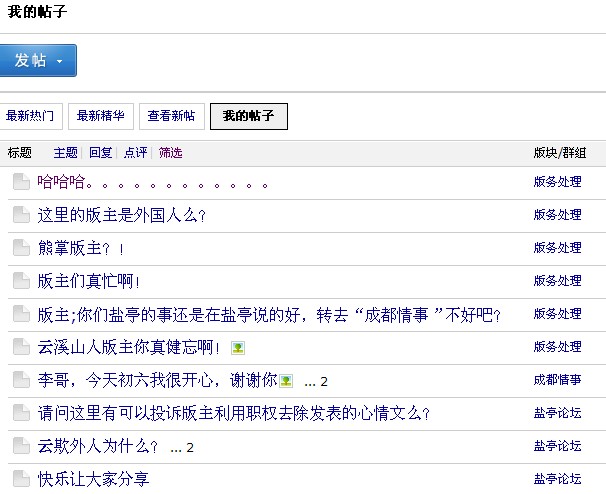Click the post icon beside 这里的版主是外国人么 thread
This screenshot has height=494, width=606.
click(x=20, y=215)
